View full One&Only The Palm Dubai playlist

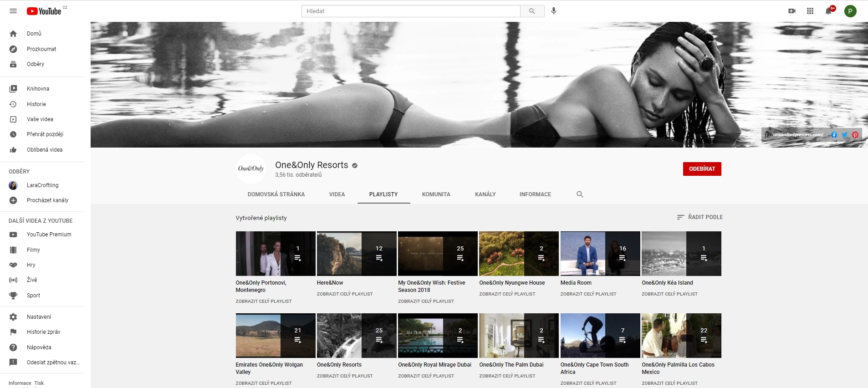click(x=507, y=376)
